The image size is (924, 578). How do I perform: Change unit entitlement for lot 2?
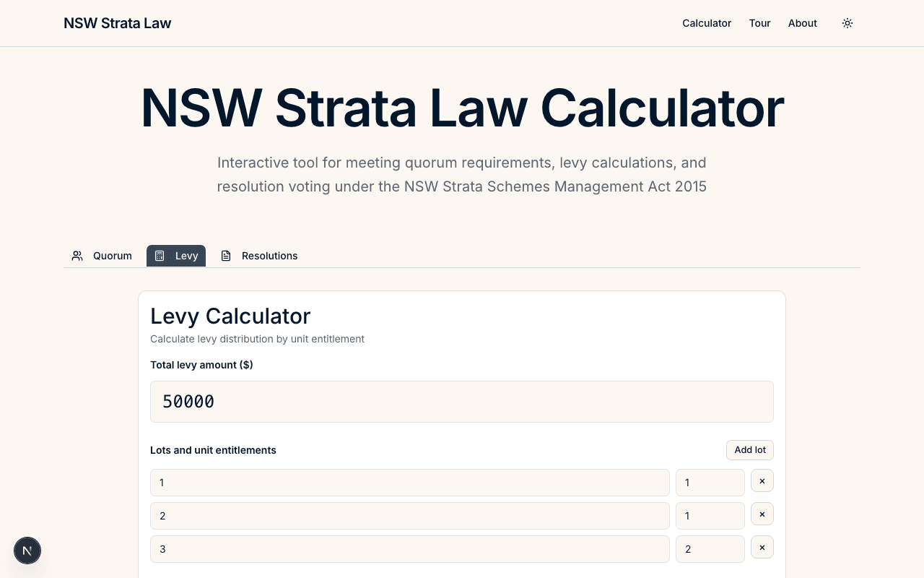pos(710,516)
